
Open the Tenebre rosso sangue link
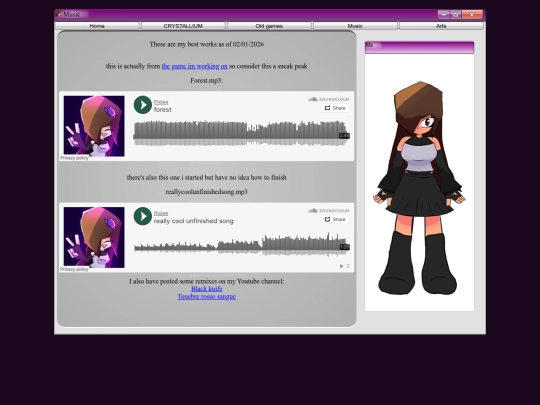point(207,297)
